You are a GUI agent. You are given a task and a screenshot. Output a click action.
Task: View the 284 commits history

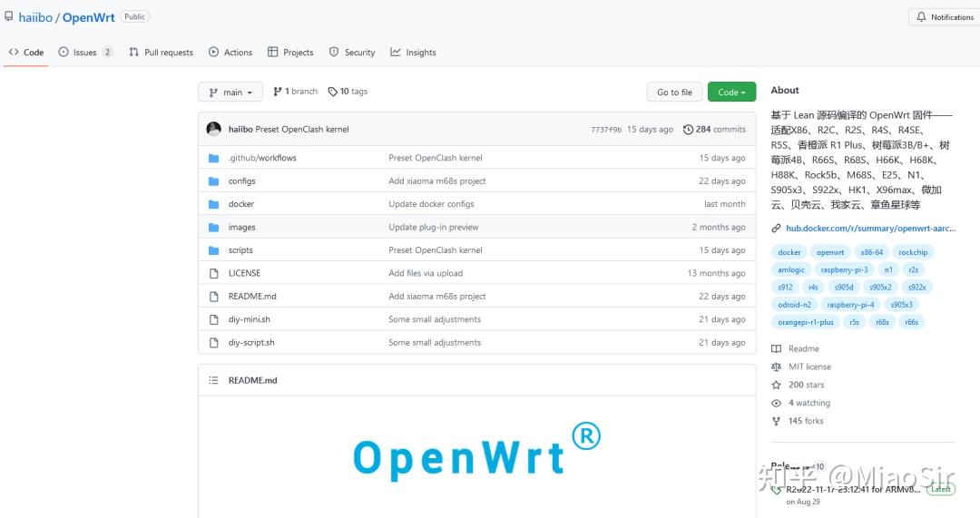(x=714, y=130)
